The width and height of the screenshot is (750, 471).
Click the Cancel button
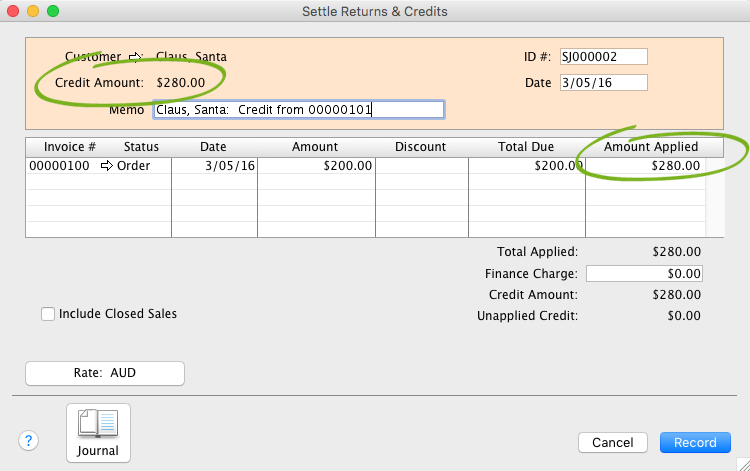click(612, 442)
